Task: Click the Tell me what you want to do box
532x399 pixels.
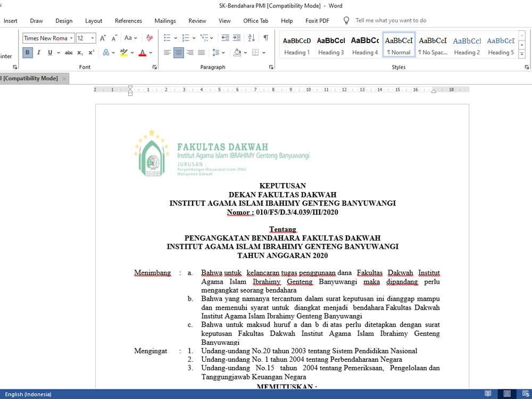Action: 391,21
